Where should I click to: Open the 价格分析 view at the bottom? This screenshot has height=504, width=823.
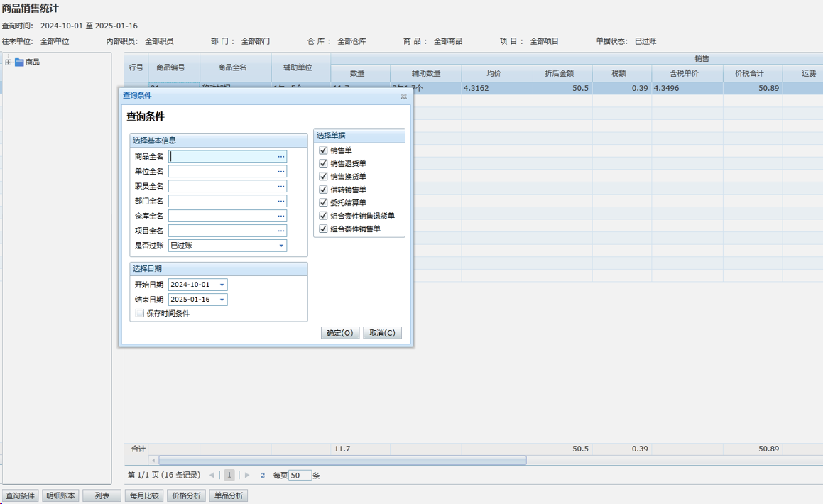click(x=186, y=495)
